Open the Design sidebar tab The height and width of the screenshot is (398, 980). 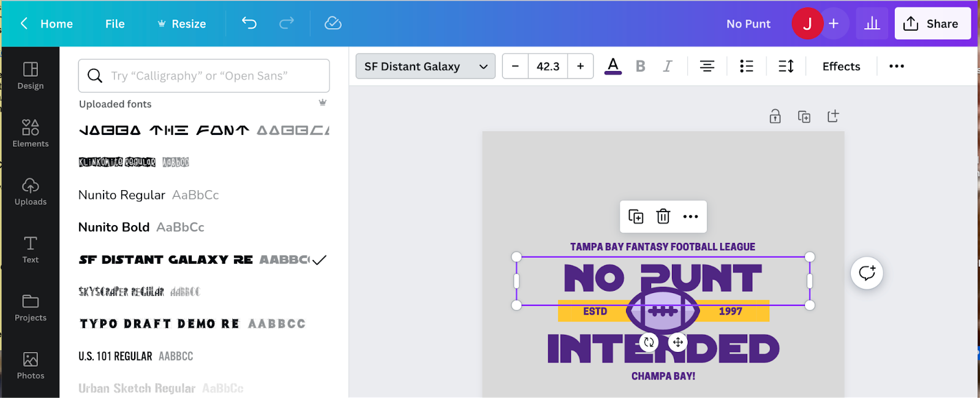31,76
